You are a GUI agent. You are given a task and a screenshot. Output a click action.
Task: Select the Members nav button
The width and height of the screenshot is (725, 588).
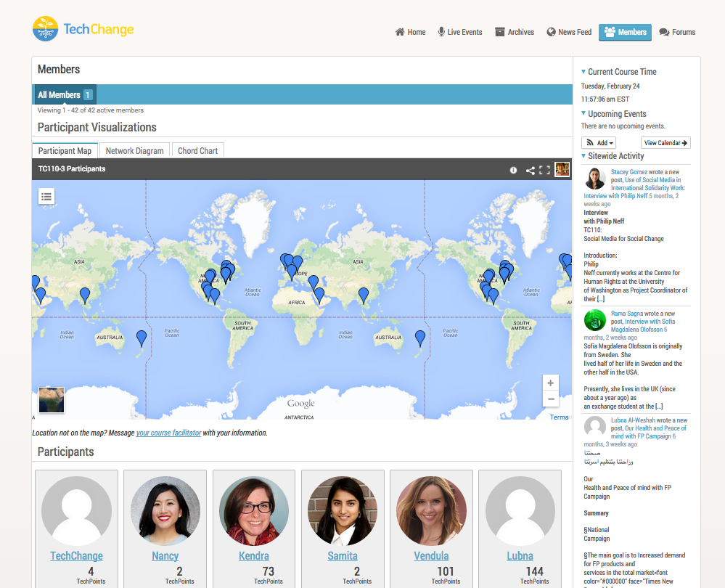[x=625, y=32]
